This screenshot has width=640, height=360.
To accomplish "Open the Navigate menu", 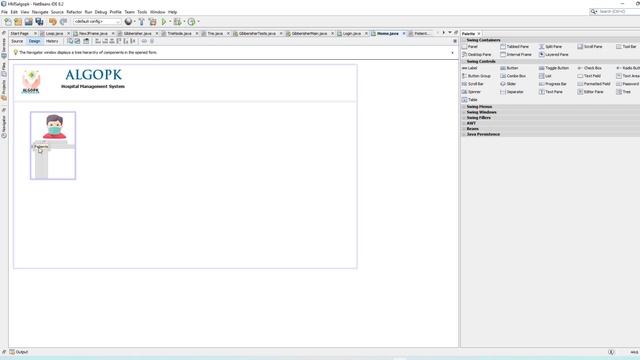I will point(40,12).
